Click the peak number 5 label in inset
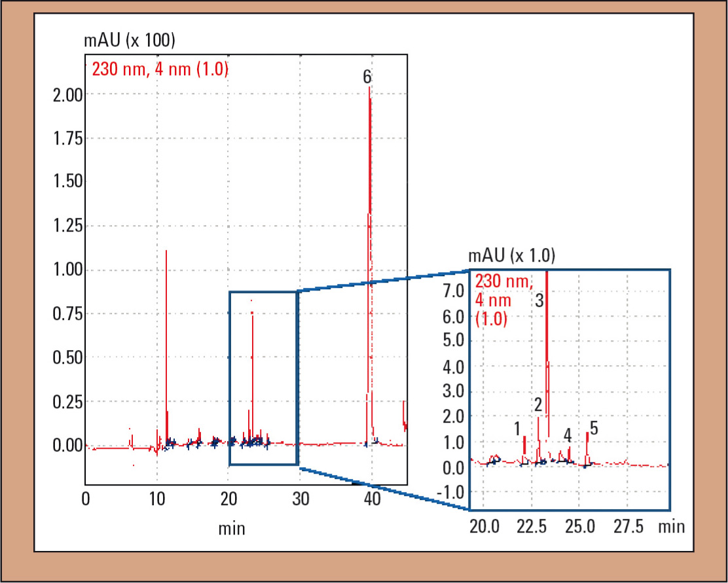The image size is (728, 583). [594, 429]
